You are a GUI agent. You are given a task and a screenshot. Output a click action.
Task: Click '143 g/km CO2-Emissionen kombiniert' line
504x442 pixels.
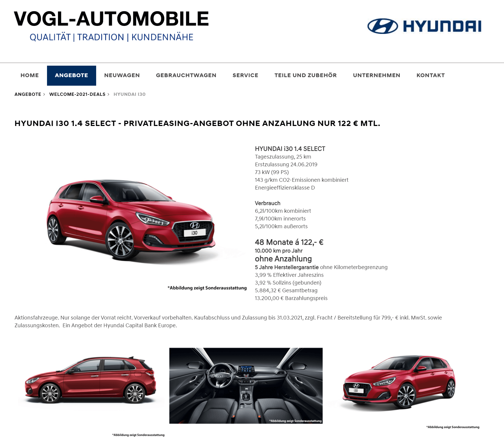[302, 180]
